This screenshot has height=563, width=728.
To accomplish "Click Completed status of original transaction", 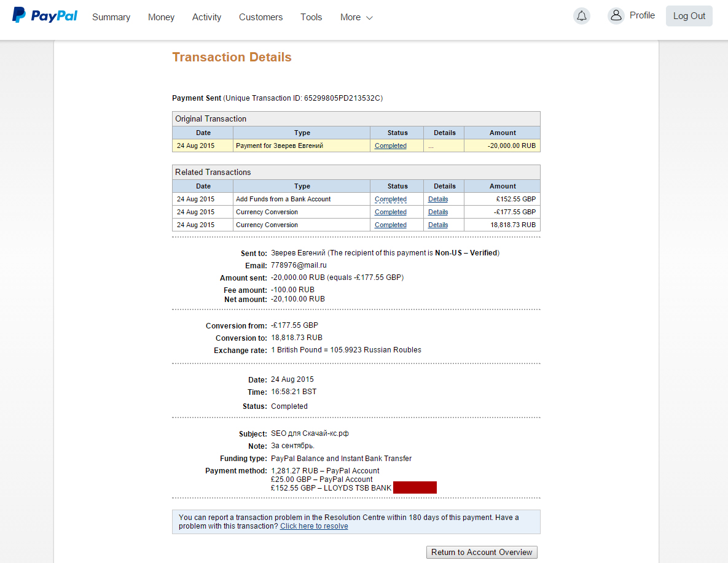I will [x=391, y=146].
